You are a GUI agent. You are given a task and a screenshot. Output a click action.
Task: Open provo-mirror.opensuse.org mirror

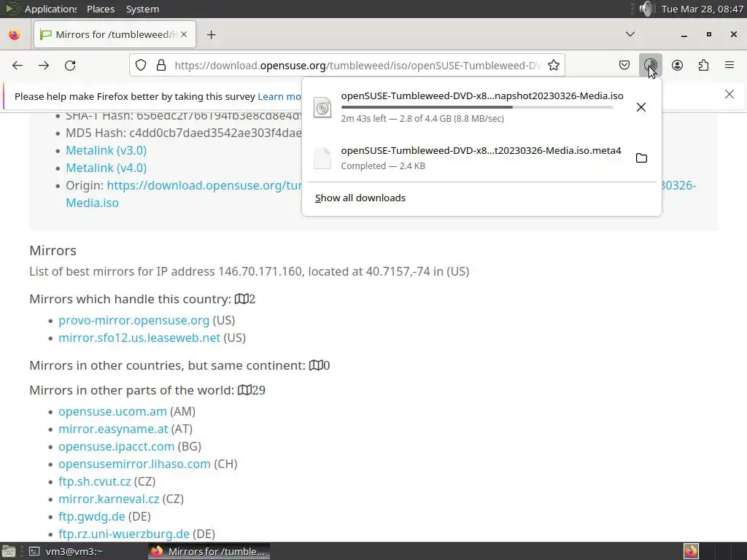click(134, 321)
